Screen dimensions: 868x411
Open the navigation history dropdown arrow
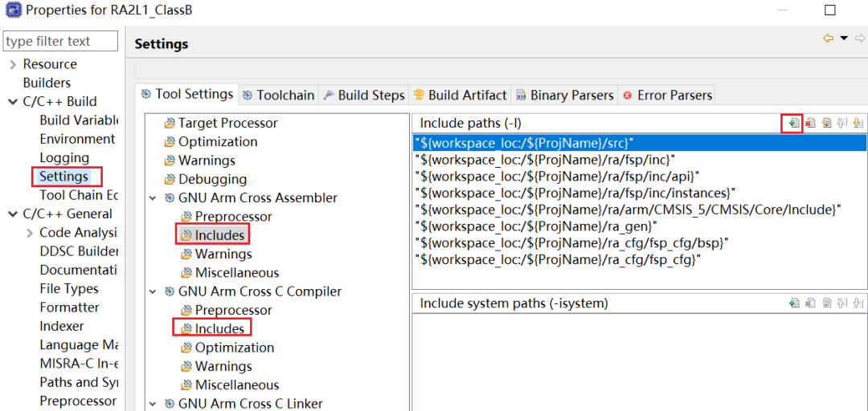coord(844,39)
